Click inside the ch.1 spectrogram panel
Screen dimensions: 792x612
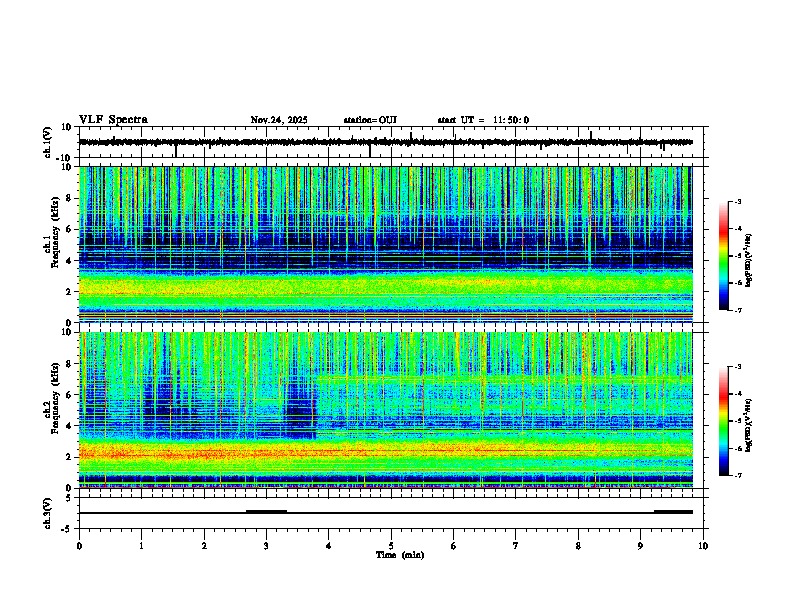(x=386, y=244)
